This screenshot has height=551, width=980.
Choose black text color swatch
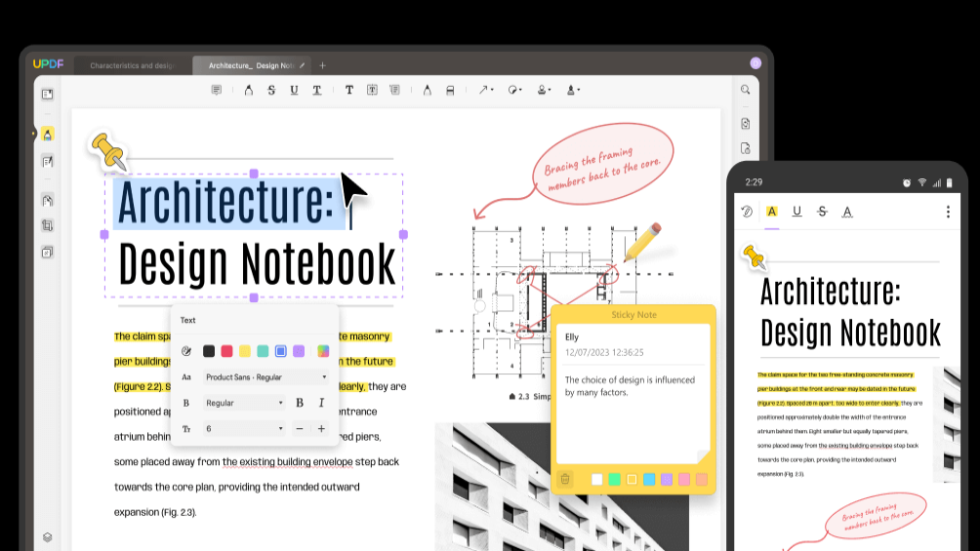209,351
